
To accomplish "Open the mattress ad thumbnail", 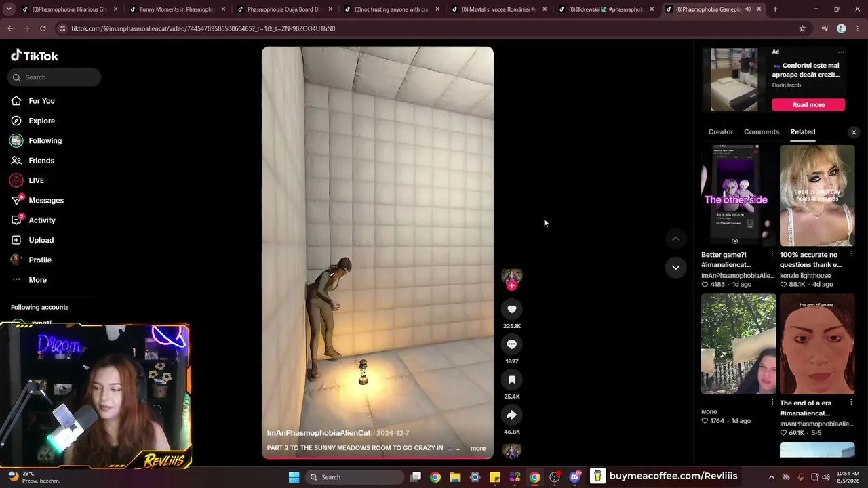I will tap(734, 79).
